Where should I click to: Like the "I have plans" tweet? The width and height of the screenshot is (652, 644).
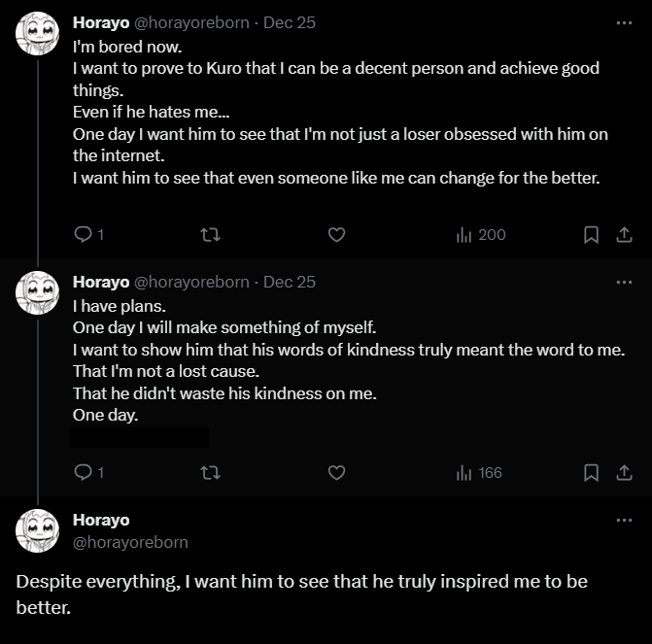pos(336,472)
